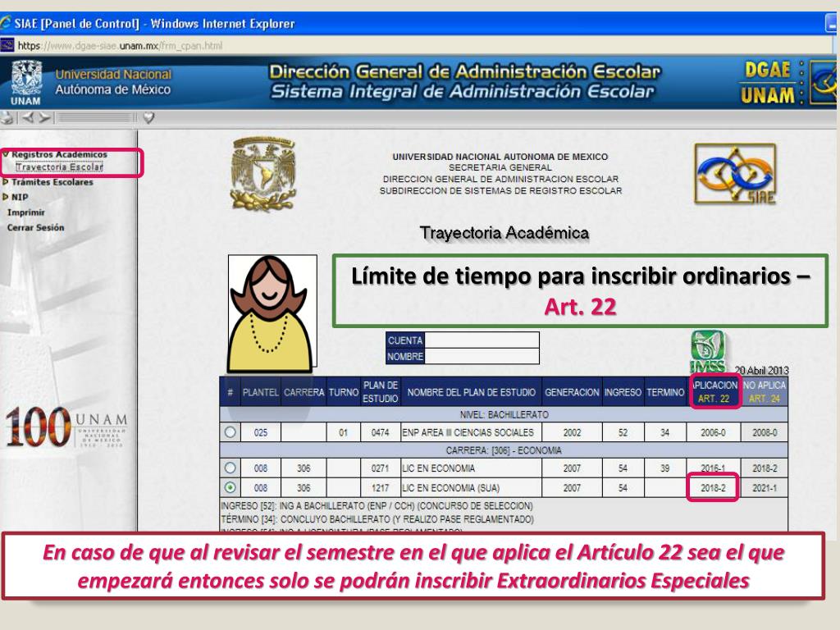Click the heart icon in the toolbar

tap(149, 117)
